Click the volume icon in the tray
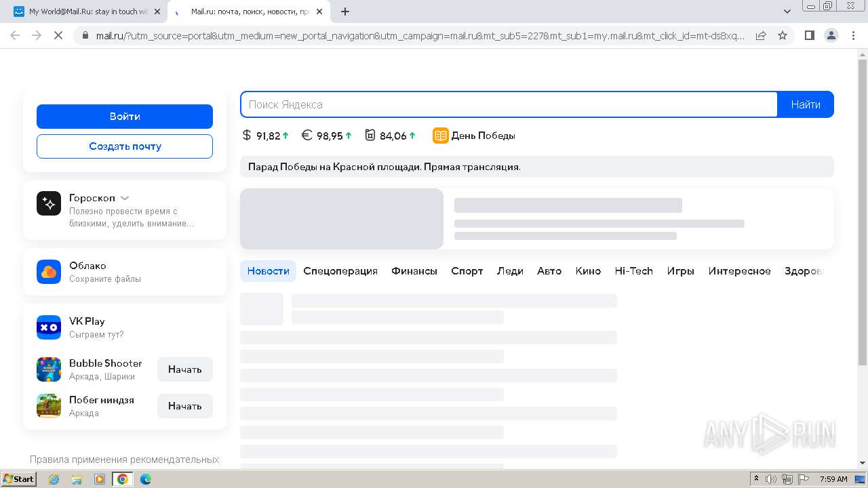This screenshot has height=488, width=868. pyautogui.click(x=771, y=479)
